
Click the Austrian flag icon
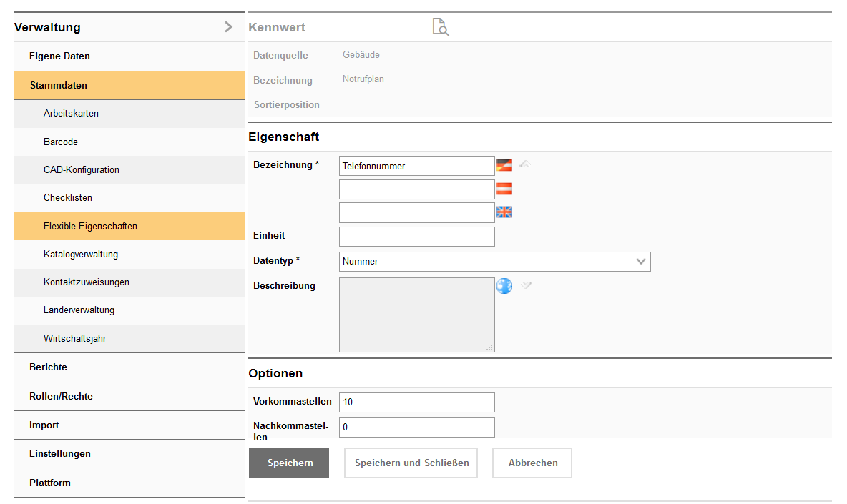504,189
